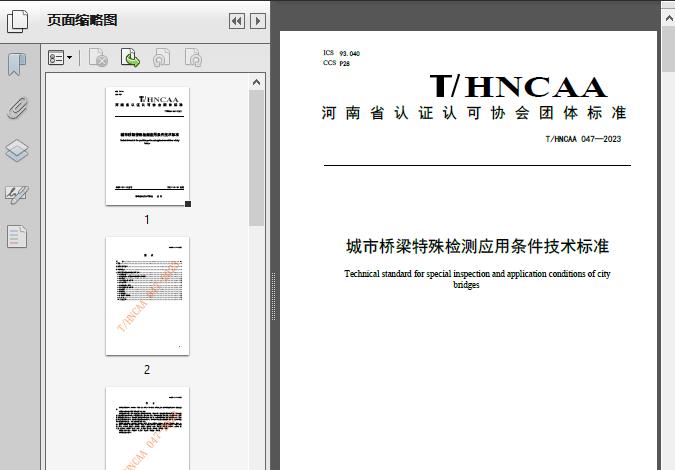Click the pane splitter grip handle
The height and width of the screenshot is (470, 675).
(273, 297)
